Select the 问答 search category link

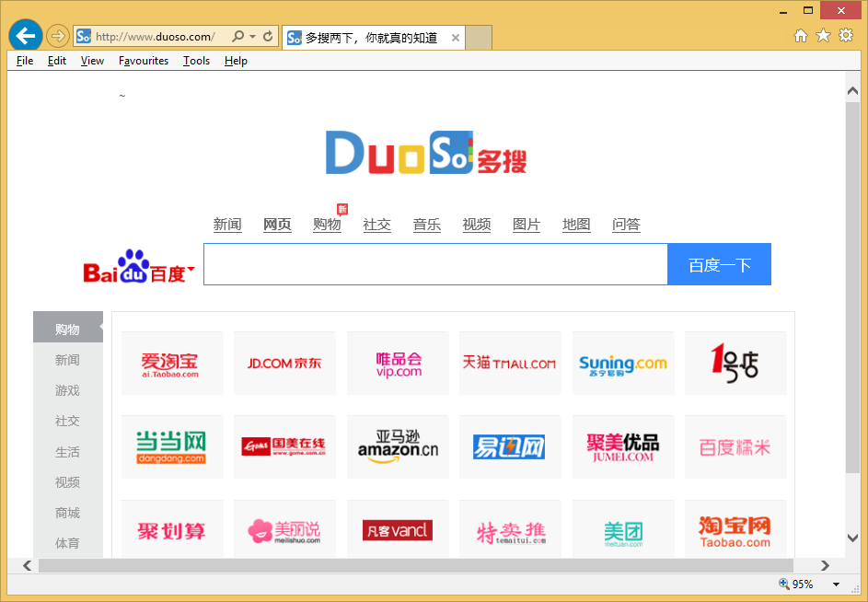pos(626,225)
